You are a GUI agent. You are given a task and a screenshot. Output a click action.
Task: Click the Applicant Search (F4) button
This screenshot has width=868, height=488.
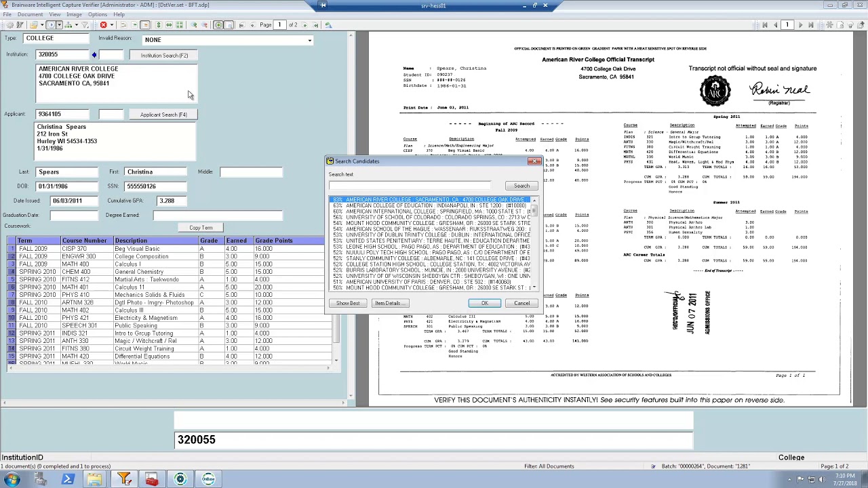[x=163, y=115]
